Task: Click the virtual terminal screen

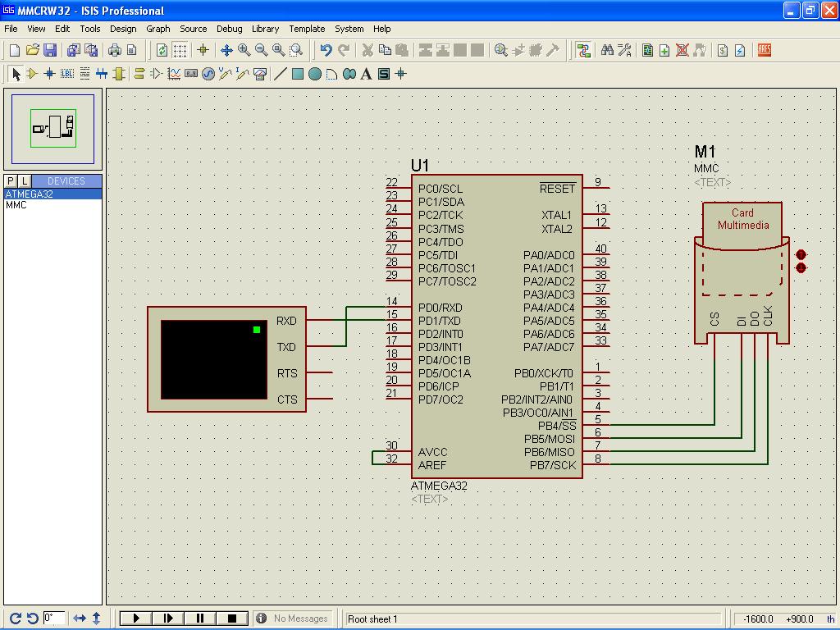Action: (x=214, y=359)
